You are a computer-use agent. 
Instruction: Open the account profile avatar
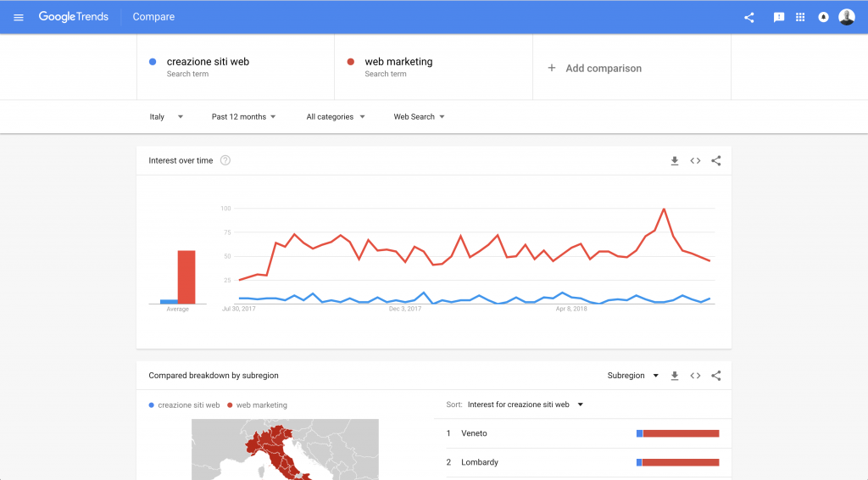point(847,17)
